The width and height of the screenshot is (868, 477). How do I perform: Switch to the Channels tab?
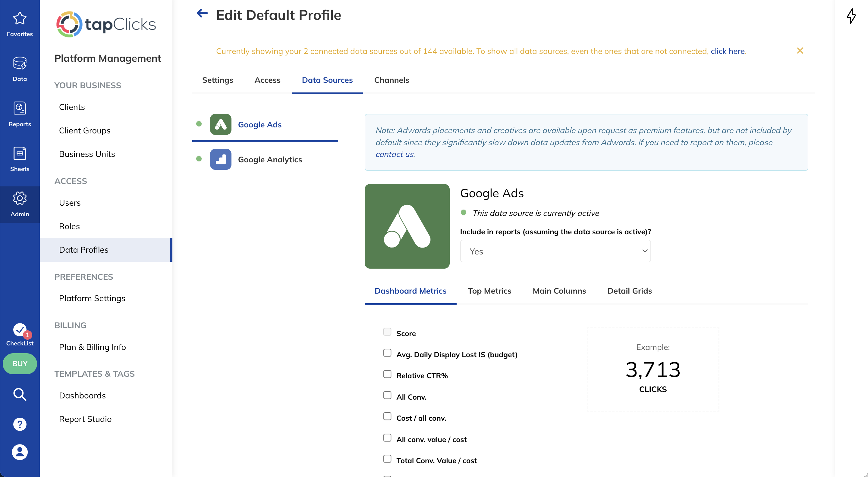point(392,80)
